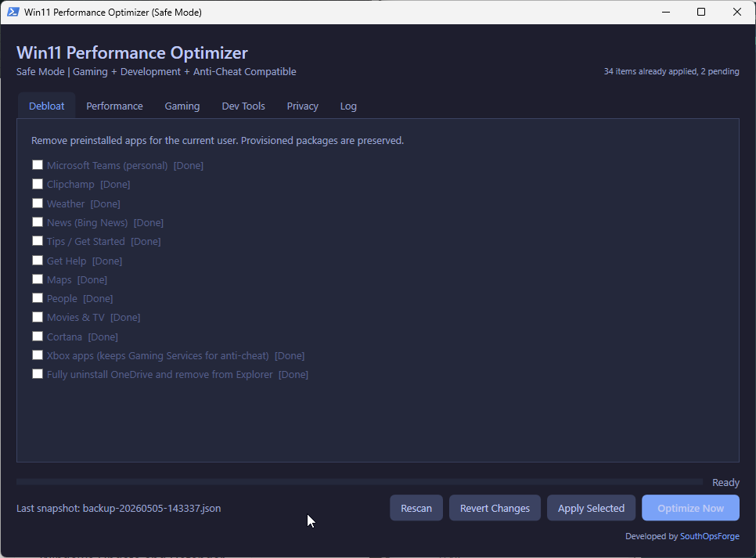
Task: Click the 'Developed by' footer text
Action: coord(651,536)
